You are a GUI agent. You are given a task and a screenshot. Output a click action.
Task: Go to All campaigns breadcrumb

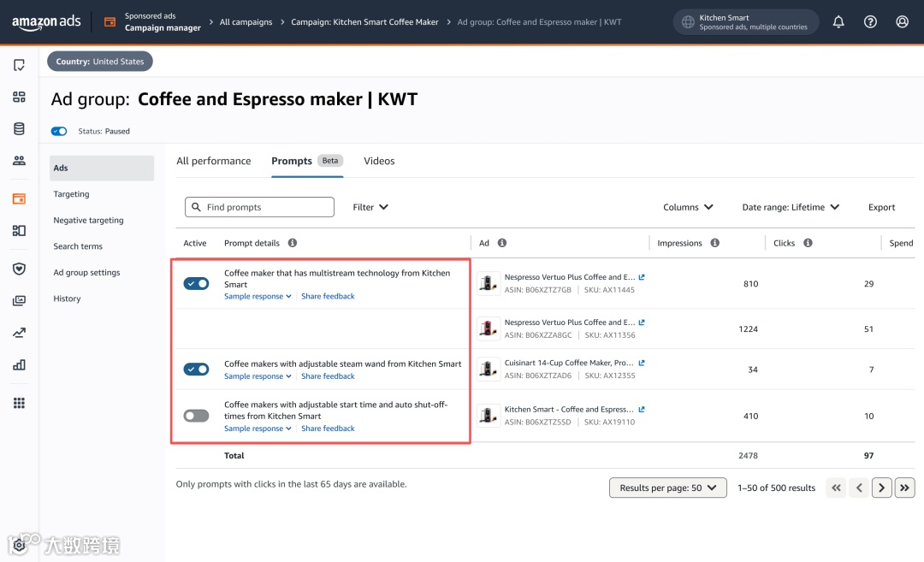[246, 21]
